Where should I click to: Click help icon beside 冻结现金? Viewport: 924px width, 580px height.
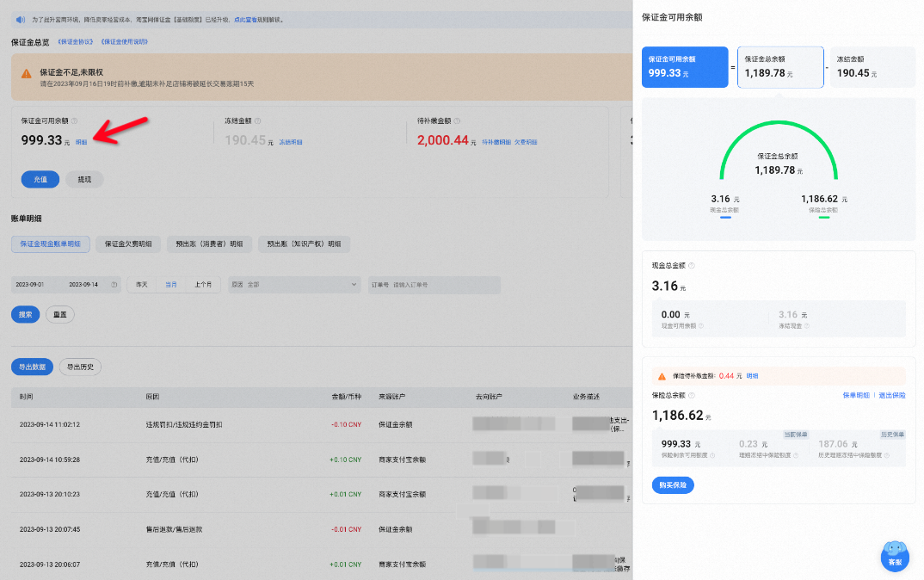click(x=807, y=326)
